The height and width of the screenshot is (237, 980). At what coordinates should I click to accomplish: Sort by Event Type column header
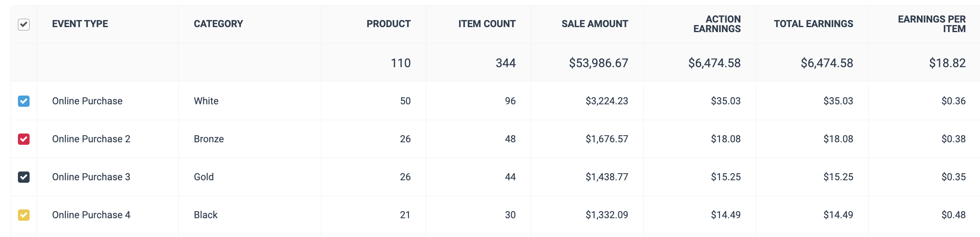click(80, 24)
